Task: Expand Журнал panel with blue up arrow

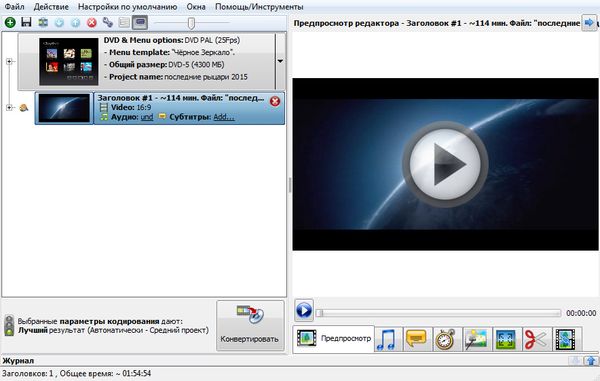Action: [591, 361]
